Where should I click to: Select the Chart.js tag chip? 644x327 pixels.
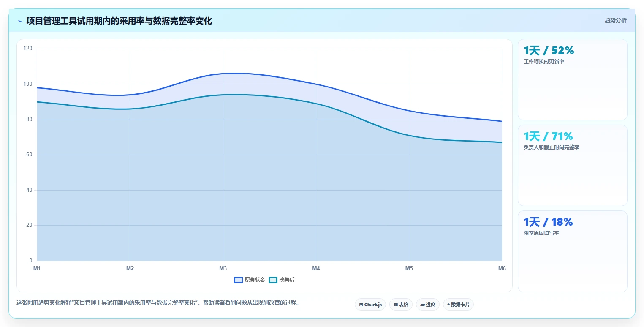(370, 305)
